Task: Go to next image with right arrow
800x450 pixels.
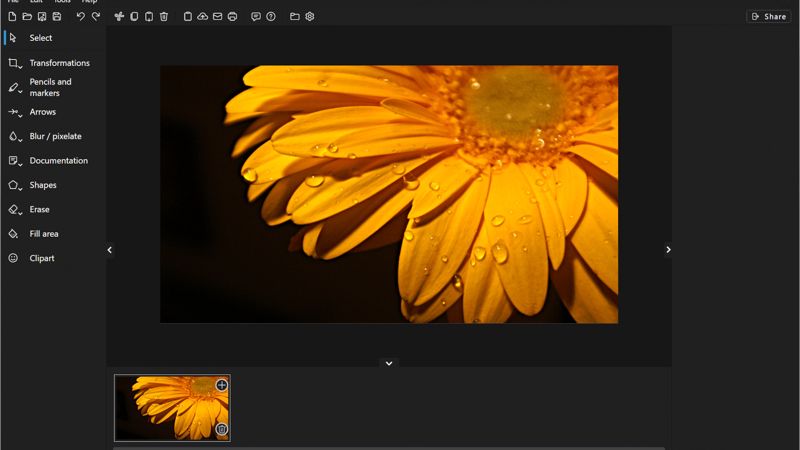Action: (668, 250)
